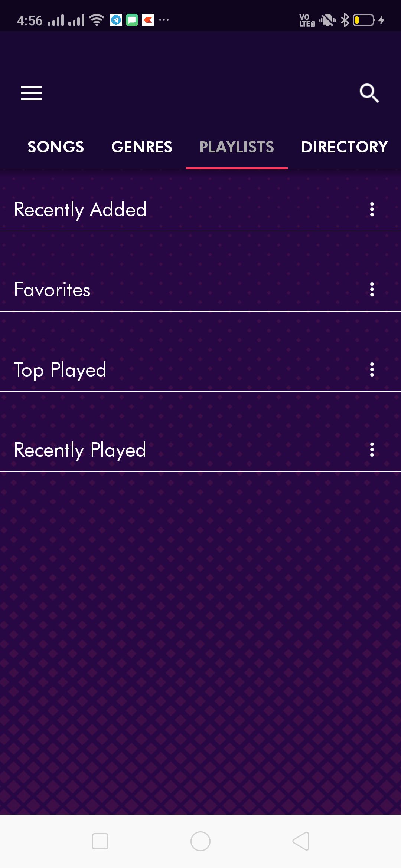Open the Recently Added playlist

(80, 210)
